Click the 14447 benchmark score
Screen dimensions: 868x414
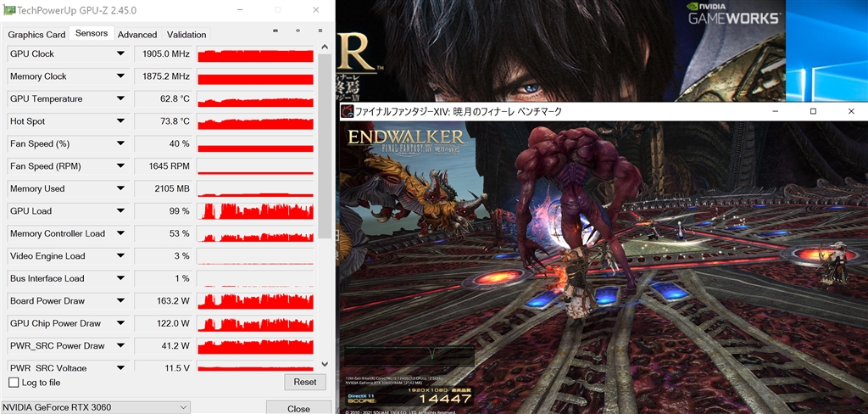[x=444, y=399]
